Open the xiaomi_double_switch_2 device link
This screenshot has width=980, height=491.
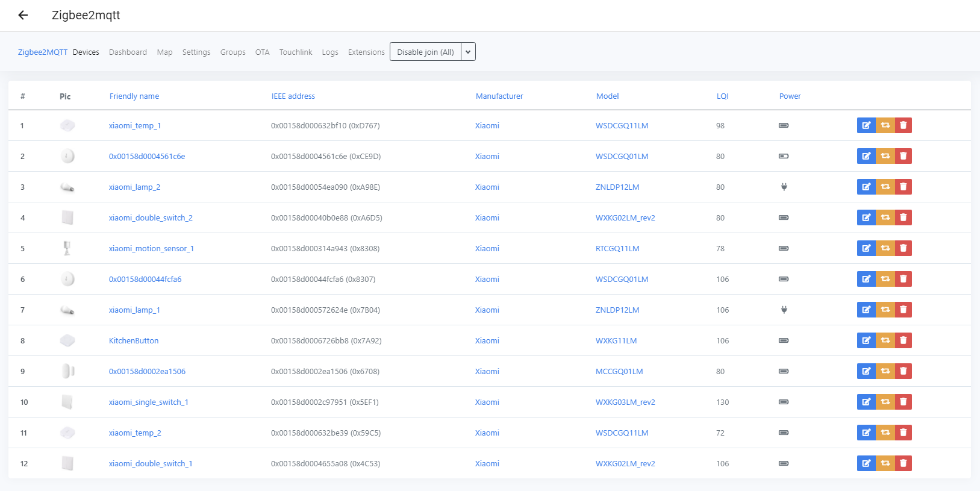[x=151, y=217]
